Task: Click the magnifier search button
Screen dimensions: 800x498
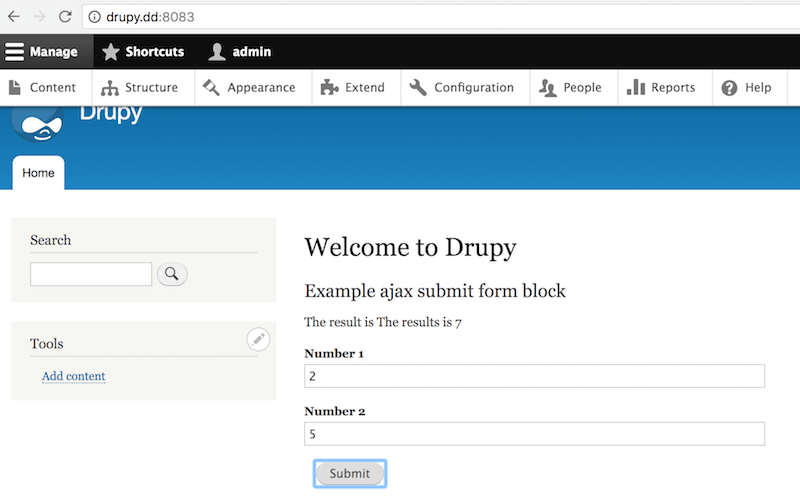Action: (172, 274)
